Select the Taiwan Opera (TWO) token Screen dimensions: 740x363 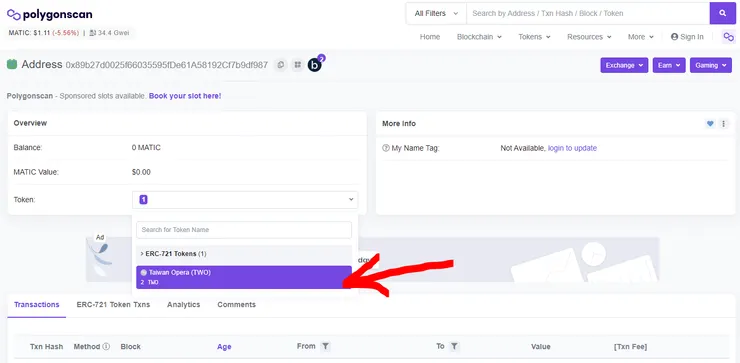pos(244,277)
